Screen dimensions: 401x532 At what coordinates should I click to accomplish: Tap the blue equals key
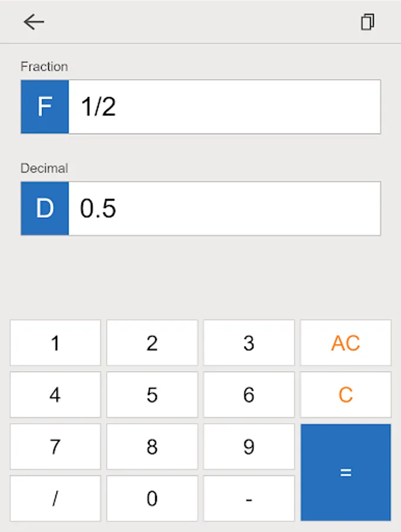[x=346, y=472]
